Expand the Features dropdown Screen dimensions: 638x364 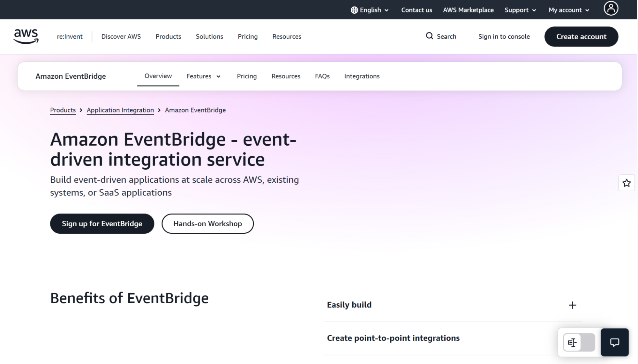(x=204, y=76)
